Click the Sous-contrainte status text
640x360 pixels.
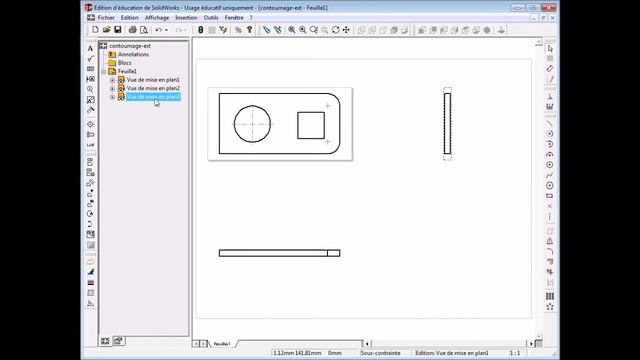[x=380, y=353]
